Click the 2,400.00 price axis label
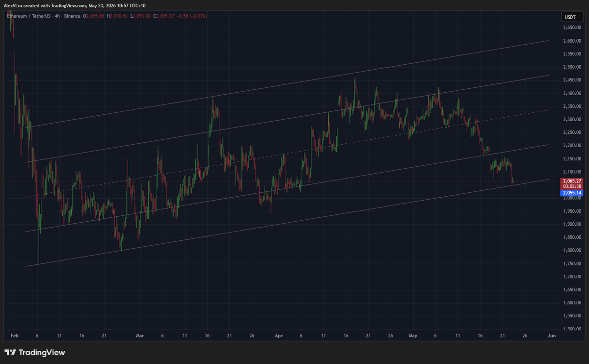589x364 pixels. (x=572, y=93)
